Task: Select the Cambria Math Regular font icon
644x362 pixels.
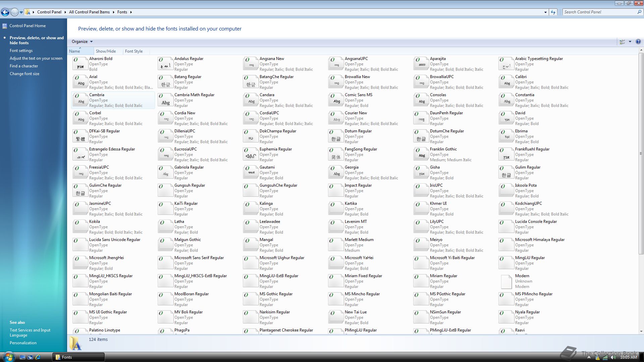Action: 165,100
